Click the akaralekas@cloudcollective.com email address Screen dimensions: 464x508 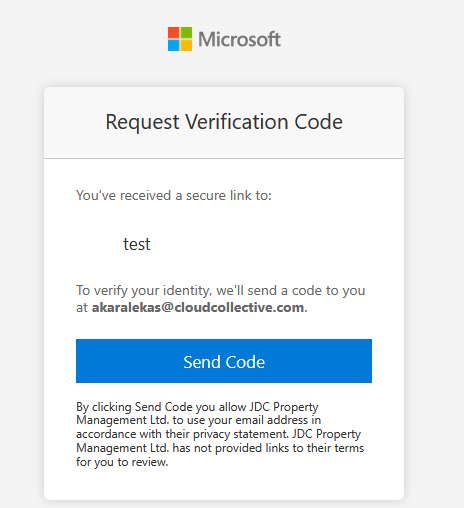[198, 307]
